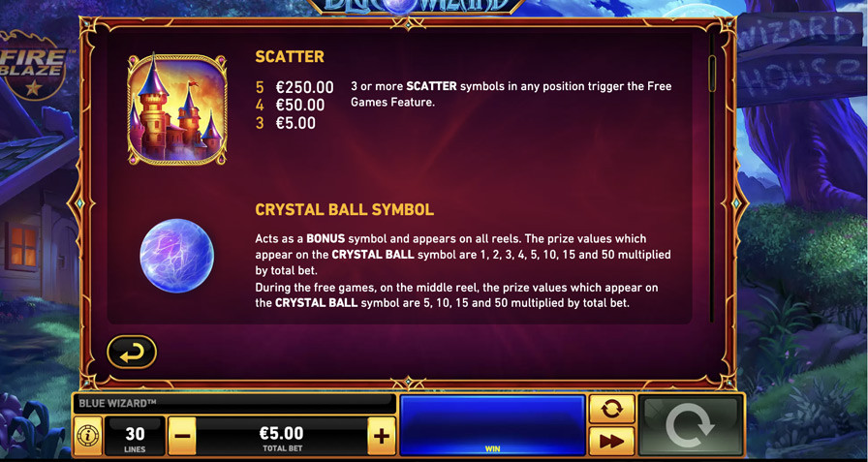Click the yellow back arrow button
This screenshot has width=868, height=462.
(x=132, y=352)
